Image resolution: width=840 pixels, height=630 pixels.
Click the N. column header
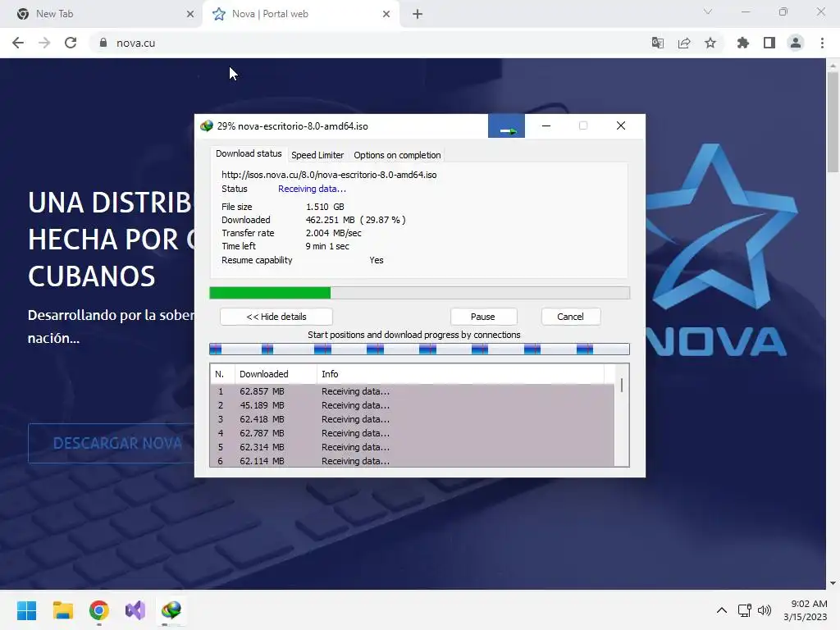[x=222, y=374]
